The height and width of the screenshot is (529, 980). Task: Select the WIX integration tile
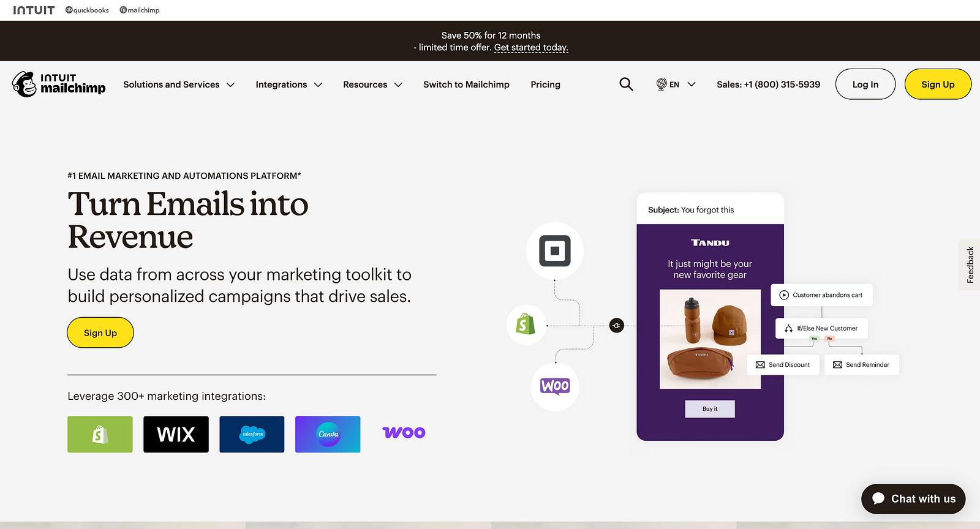click(176, 434)
